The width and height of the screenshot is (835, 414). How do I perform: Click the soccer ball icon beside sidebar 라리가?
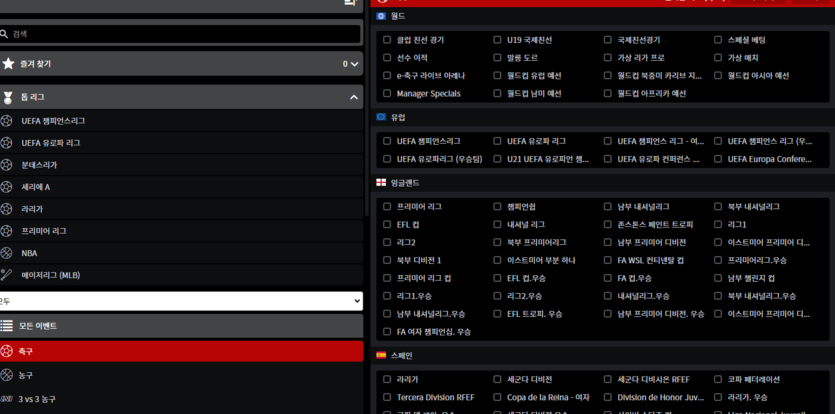click(6, 209)
